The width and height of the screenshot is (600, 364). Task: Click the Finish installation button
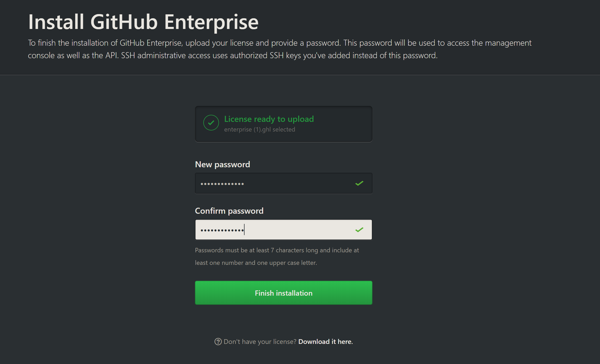tap(283, 293)
